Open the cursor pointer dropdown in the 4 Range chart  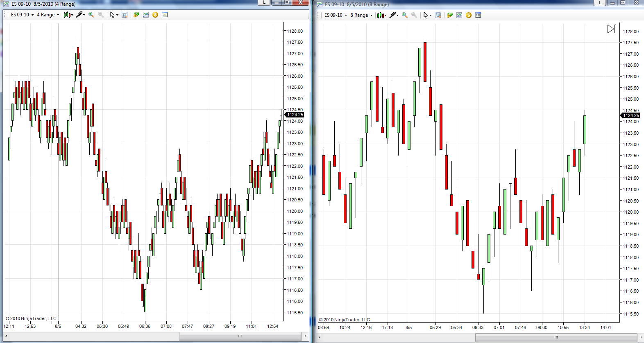tap(114, 15)
